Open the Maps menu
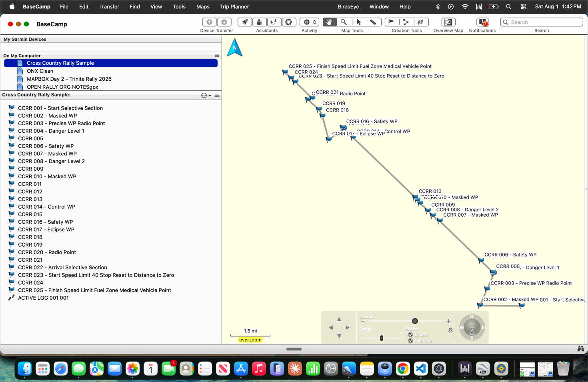This screenshot has width=588, height=382. pyautogui.click(x=203, y=7)
